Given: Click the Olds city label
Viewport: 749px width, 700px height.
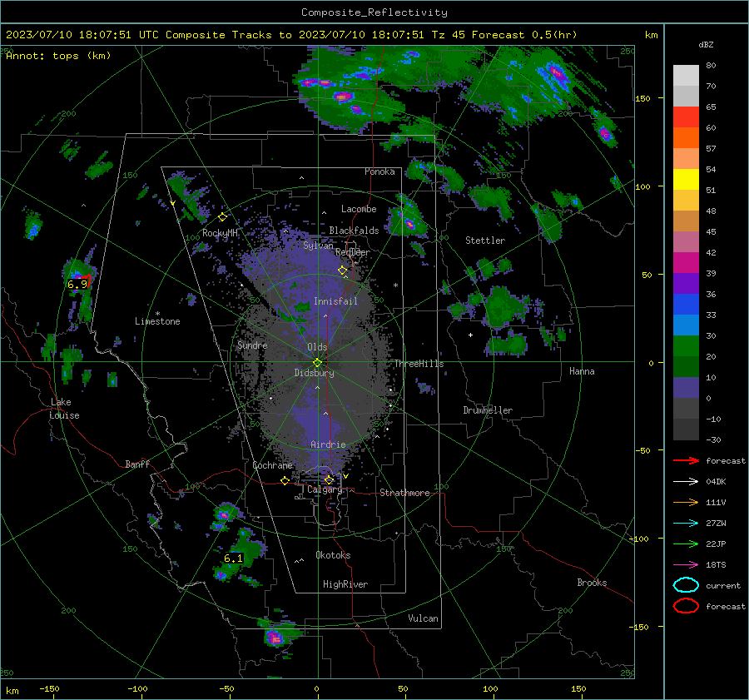Looking at the screenshot, I should point(317,347).
